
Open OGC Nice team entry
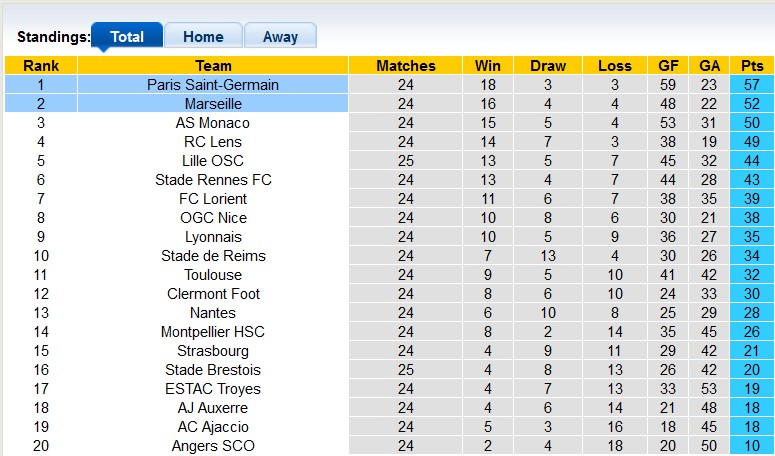[x=213, y=218]
